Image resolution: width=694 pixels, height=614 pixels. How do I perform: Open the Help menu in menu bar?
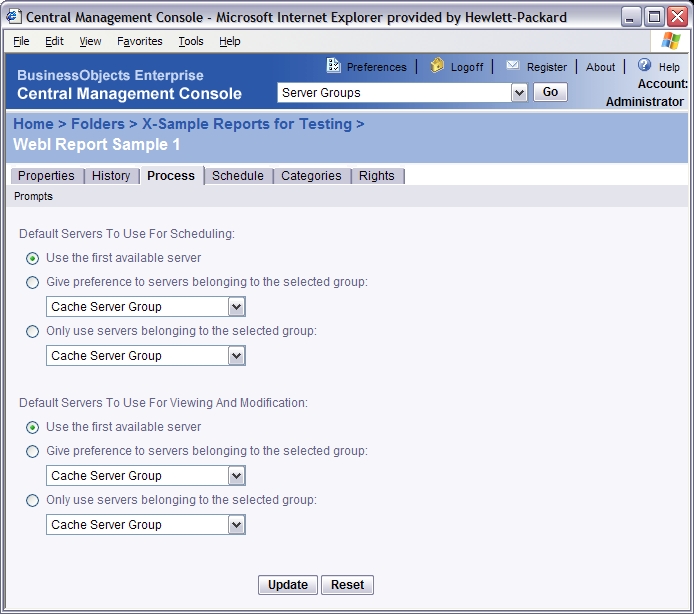tap(230, 41)
